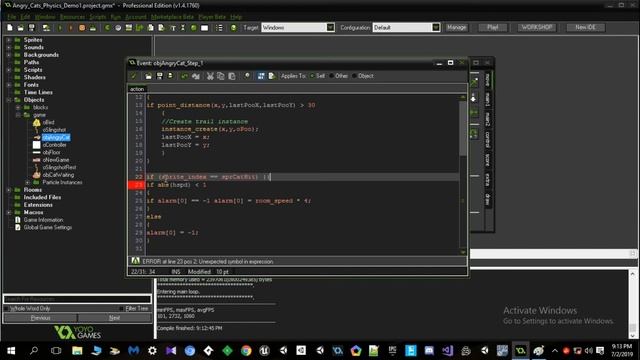The width and height of the screenshot is (640, 360).
Task: Click the compile output panel scrollbar
Action: [x=632, y=304]
